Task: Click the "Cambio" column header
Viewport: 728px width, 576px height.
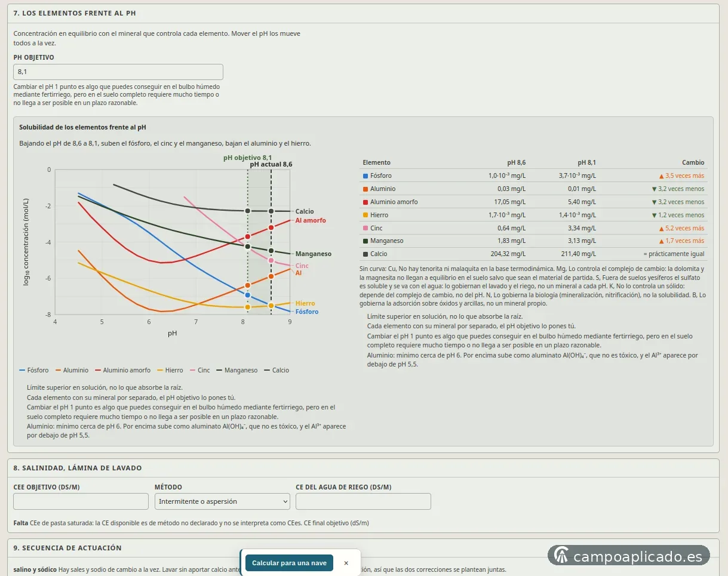Action: 693,162
